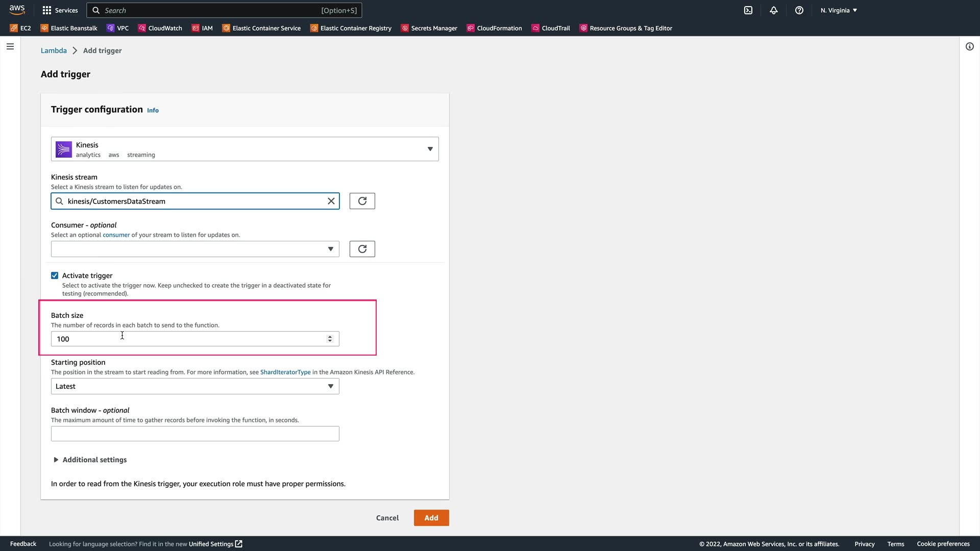Toggle the left hamburger navigation menu
The image size is (980, 551).
(x=10, y=46)
